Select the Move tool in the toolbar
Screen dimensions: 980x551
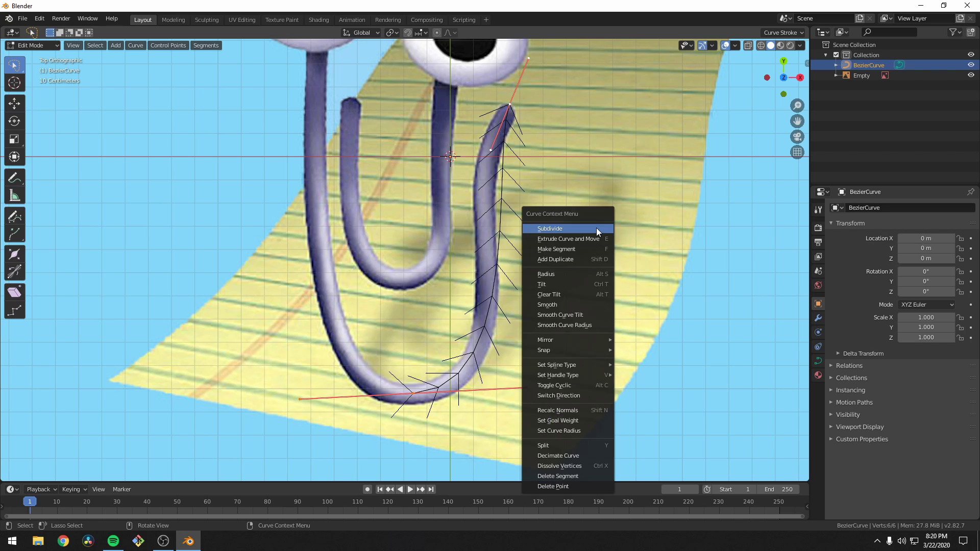[14, 103]
